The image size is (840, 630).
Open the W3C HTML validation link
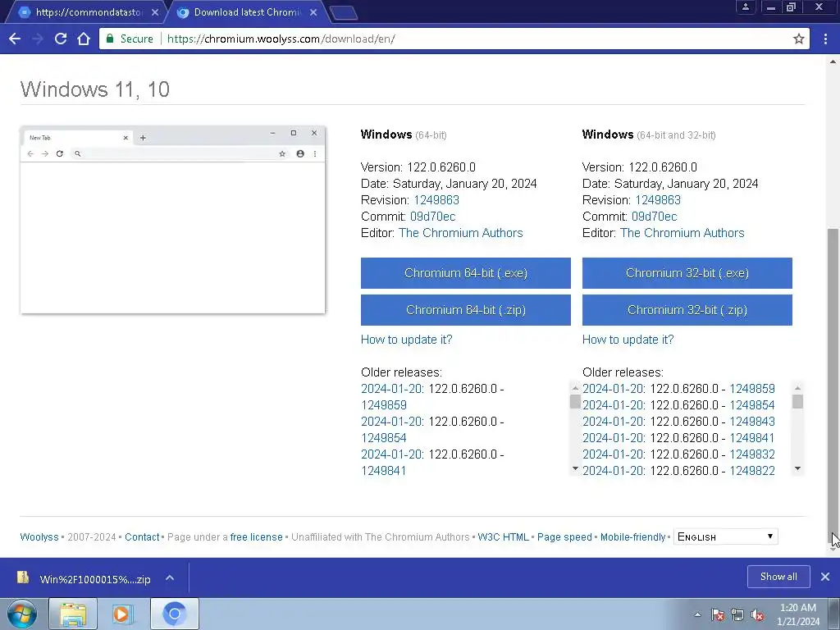[503, 536]
